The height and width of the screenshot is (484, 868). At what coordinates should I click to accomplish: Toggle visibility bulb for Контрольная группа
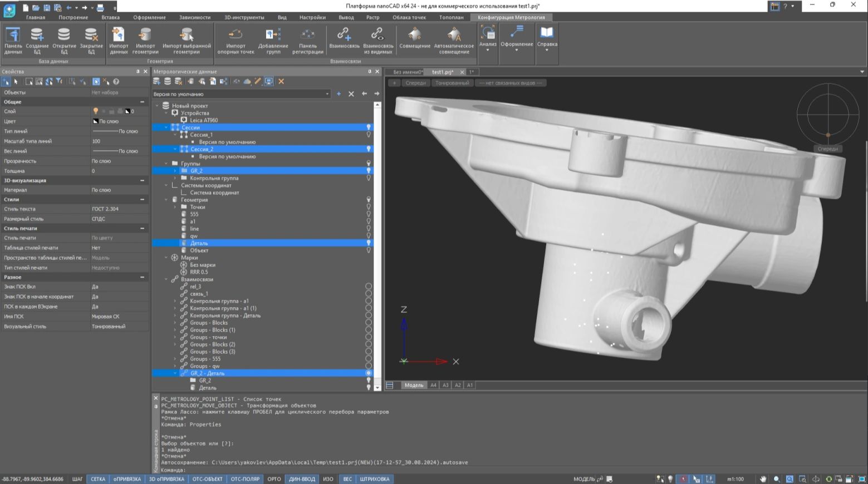pyautogui.click(x=368, y=178)
